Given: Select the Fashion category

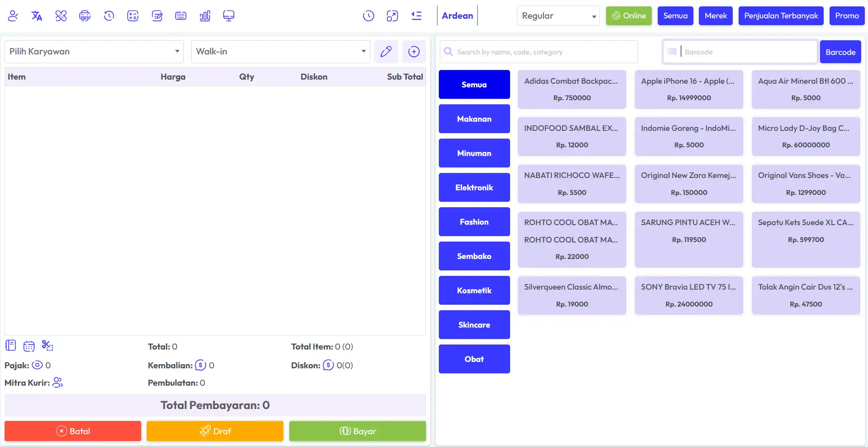Looking at the screenshot, I should tap(474, 222).
